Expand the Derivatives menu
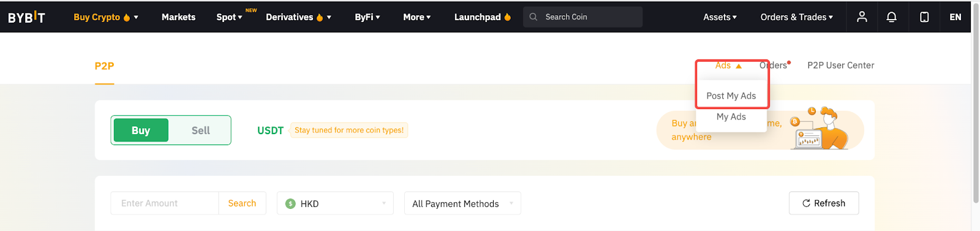 [x=298, y=17]
